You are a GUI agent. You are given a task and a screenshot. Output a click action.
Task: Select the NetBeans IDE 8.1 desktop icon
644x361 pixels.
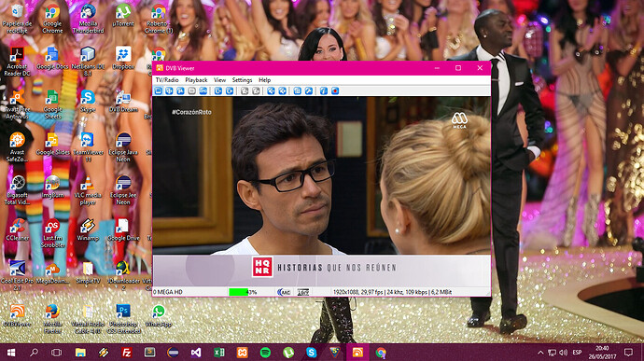pyautogui.click(x=88, y=62)
